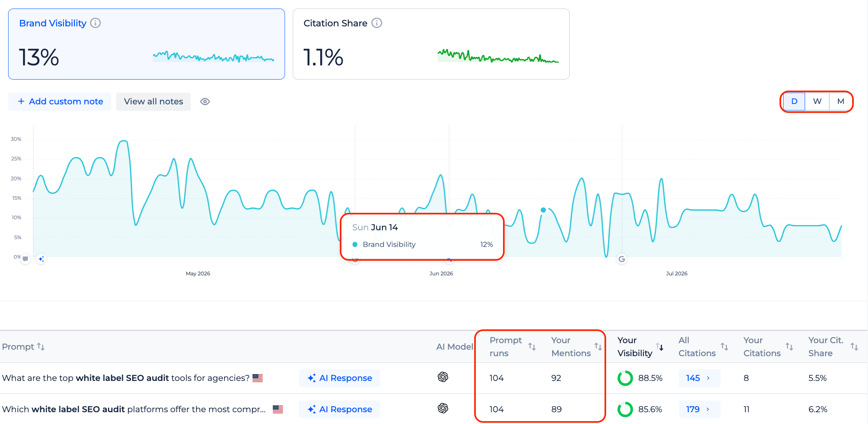Click US flag icon in first prompt
The height and width of the screenshot is (424, 868).
(x=258, y=378)
